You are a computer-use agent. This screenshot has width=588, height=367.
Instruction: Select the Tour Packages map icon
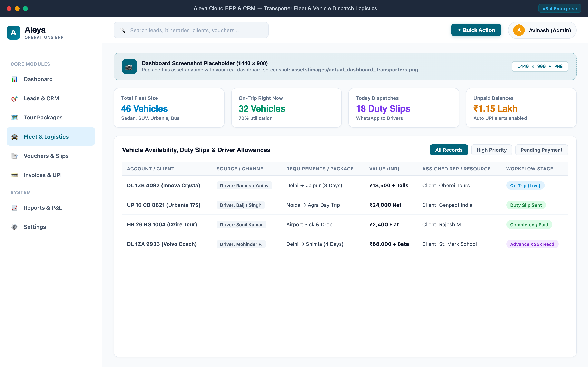click(x=14, y=118)
